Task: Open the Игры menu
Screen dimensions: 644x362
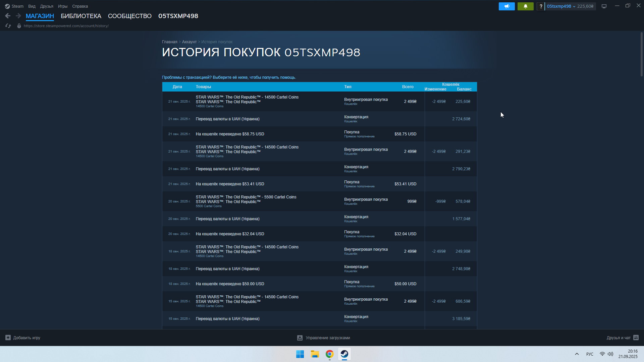Action: [x=63, y=6]
